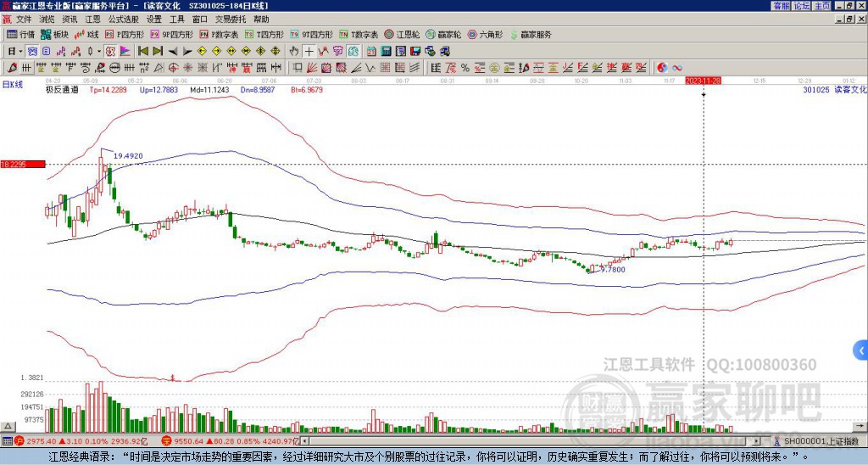Step chart left with black arrow
868x465 pixels.
172,51
